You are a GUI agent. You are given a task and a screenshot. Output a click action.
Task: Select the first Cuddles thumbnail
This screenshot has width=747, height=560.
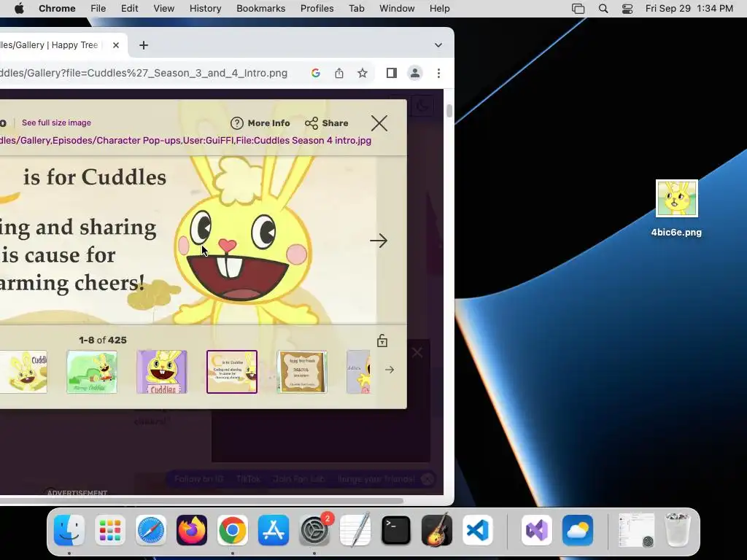coord(23,372)
